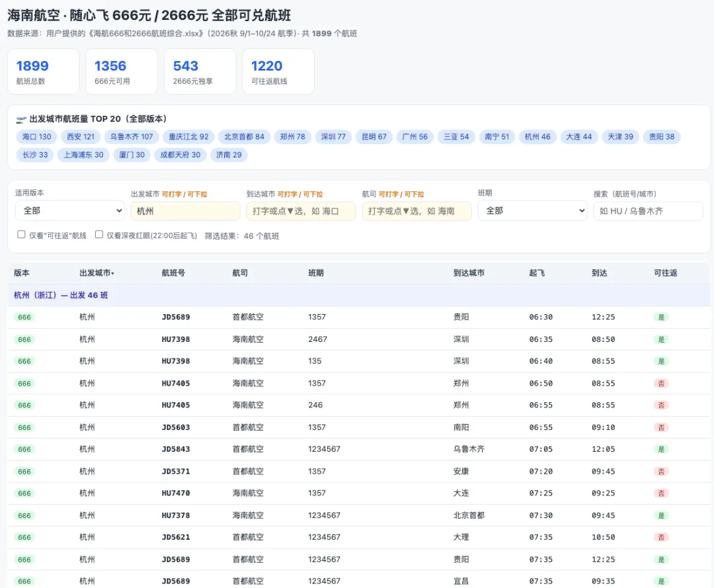Sort by the 出发城市 column header
Viewport: 714px width, 588px height.
click(97, 273)
